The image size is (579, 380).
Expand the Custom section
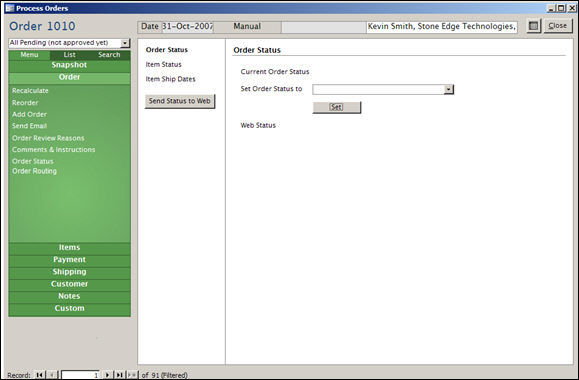pos(69,308)
